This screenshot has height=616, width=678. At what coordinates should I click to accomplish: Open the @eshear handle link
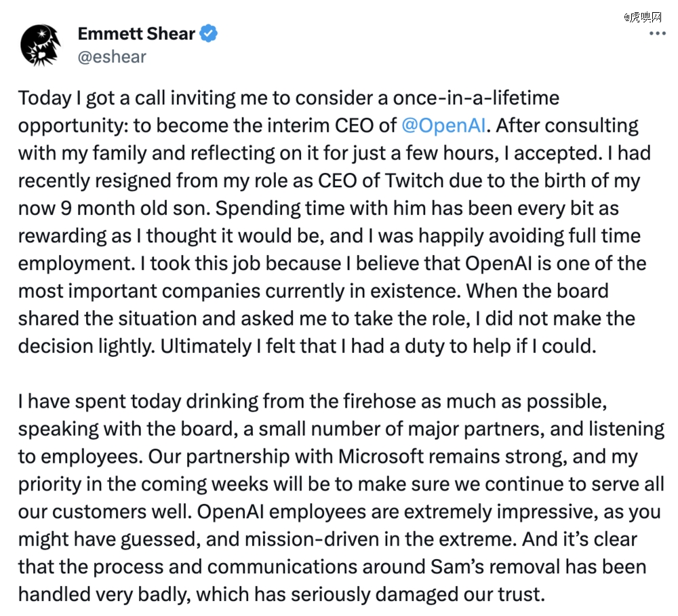(x=112, y=57)
